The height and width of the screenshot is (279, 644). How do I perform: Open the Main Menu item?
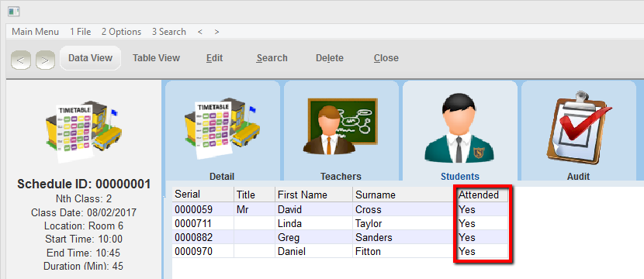click(x=36, y=32)
